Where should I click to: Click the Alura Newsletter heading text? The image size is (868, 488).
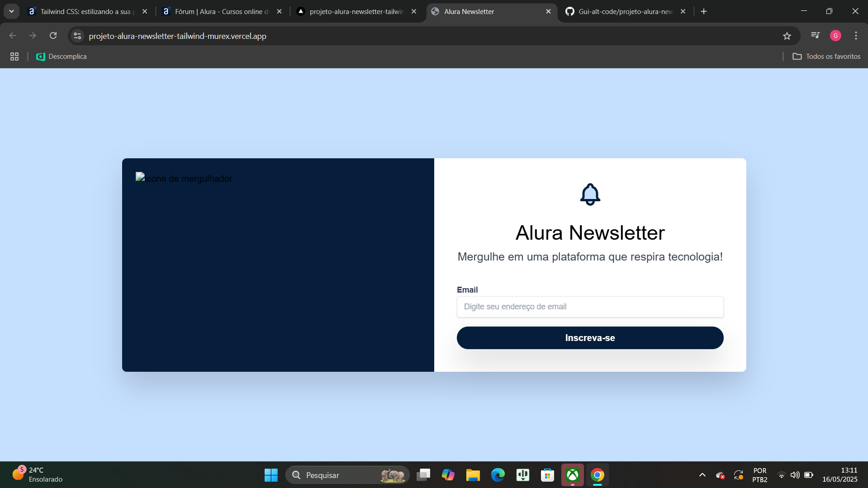pos(590,233)
